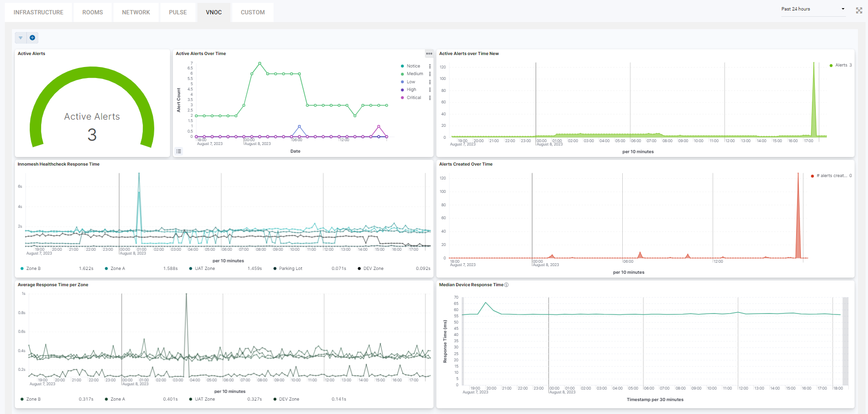The width and height of the screenshot is (868, 414).
Task: Switch to the ROOMS tab
Action: tap(92, 12)
